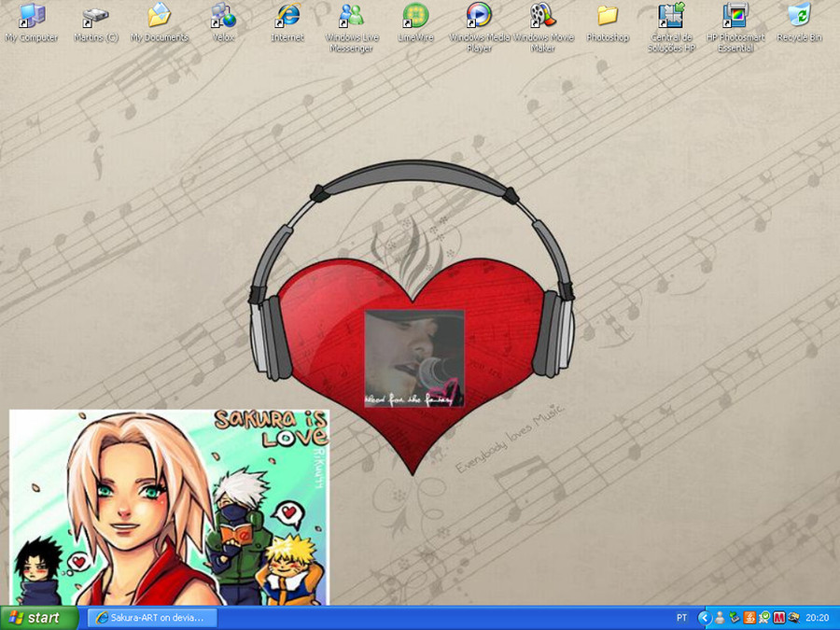This screenshot has height=630, width=840.
Task: Click the Safely Remove Hardware tray icon
Action: (x=735, y=618)
